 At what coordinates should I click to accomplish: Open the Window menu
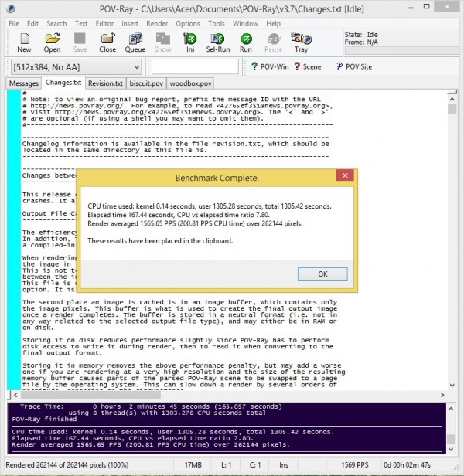pos(245,23)
